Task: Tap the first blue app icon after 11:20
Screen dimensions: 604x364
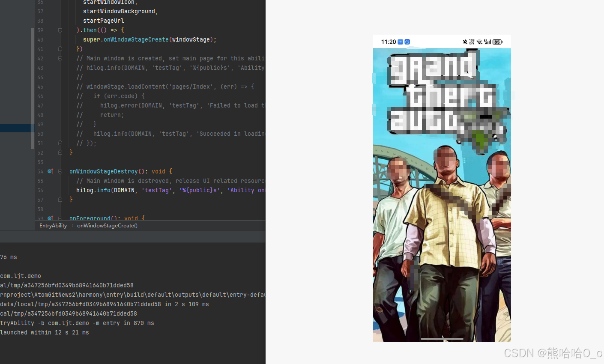Action: point(401,42)
